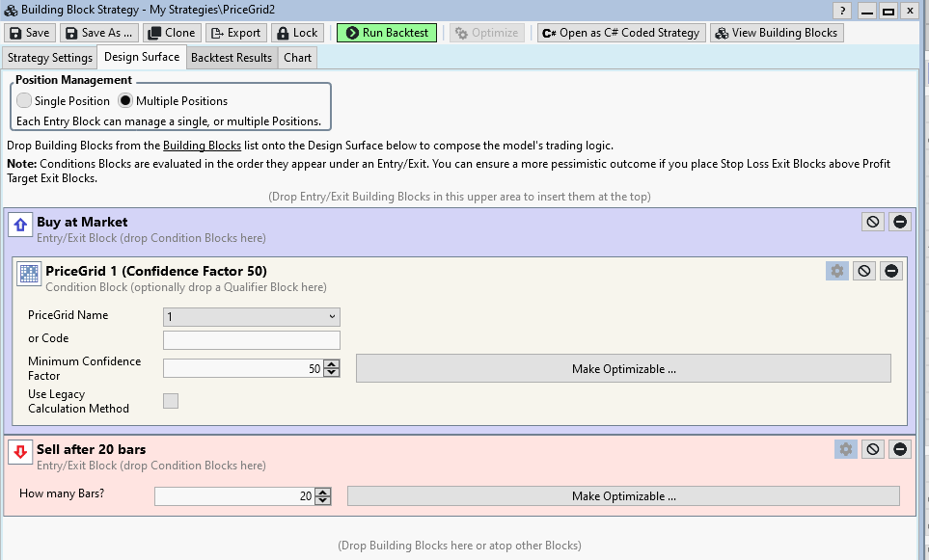This screenshot has height=560, width=929.
Task: Choose Single Position radio option
Action: coord(24,100)
